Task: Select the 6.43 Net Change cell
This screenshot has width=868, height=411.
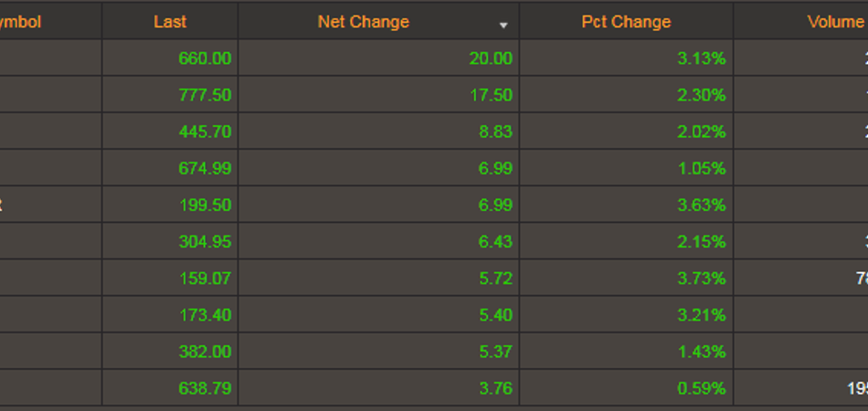Action: (496, 241)
